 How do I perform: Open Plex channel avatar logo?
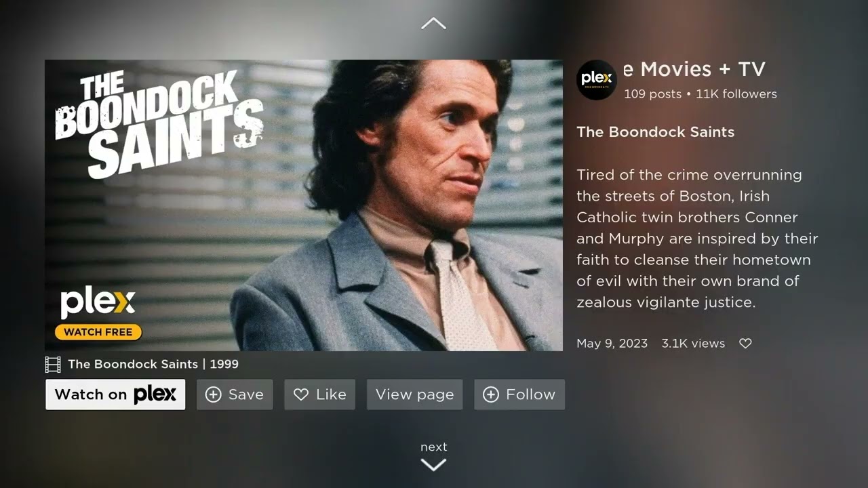pyautogui.click(x=597, y=80)
